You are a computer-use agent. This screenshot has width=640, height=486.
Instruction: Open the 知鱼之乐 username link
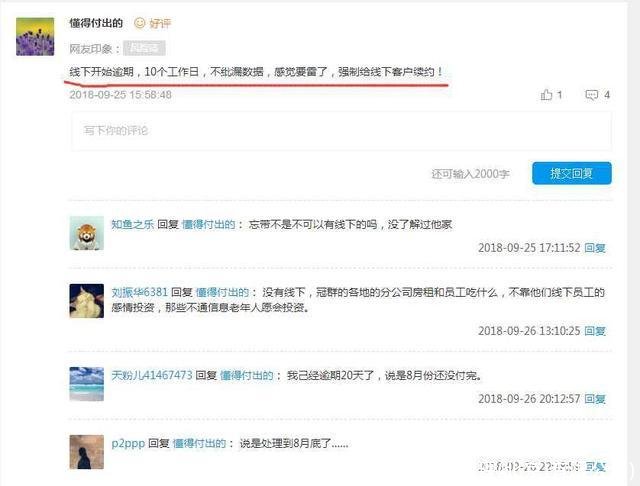[x=133, y=224]
